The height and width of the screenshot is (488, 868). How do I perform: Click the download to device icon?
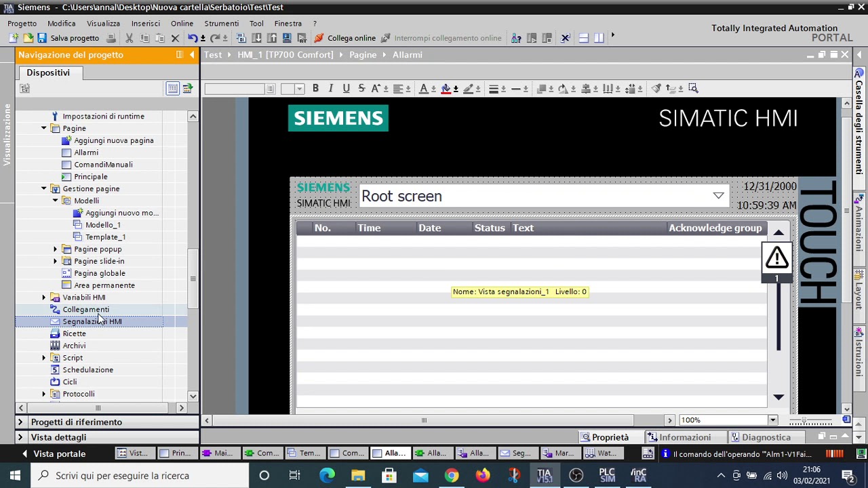[256, 38]
